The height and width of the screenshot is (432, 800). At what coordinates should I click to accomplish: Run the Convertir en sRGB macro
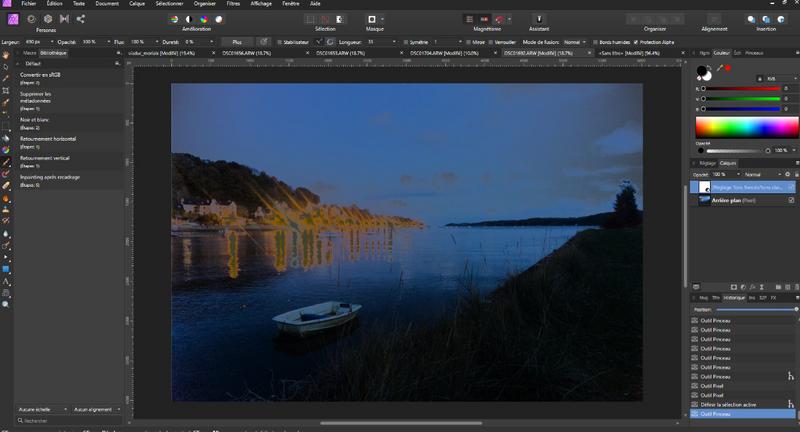pyautogui.click(x=40, y=74)
